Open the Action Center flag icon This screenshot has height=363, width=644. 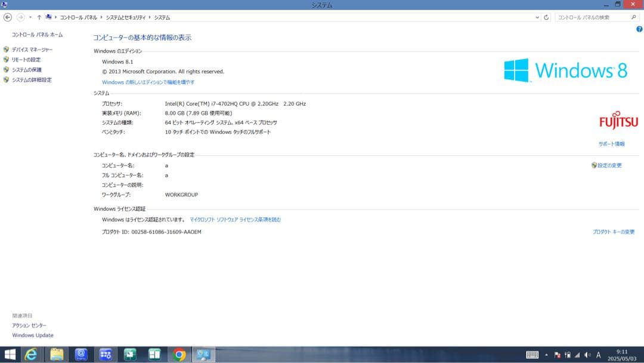558,354
